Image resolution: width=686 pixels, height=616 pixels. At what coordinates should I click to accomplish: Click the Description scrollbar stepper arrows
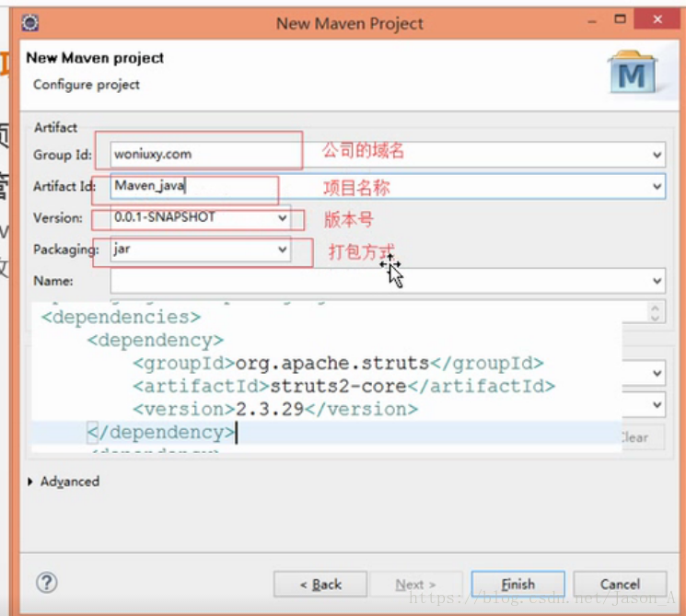pos(655,312)
